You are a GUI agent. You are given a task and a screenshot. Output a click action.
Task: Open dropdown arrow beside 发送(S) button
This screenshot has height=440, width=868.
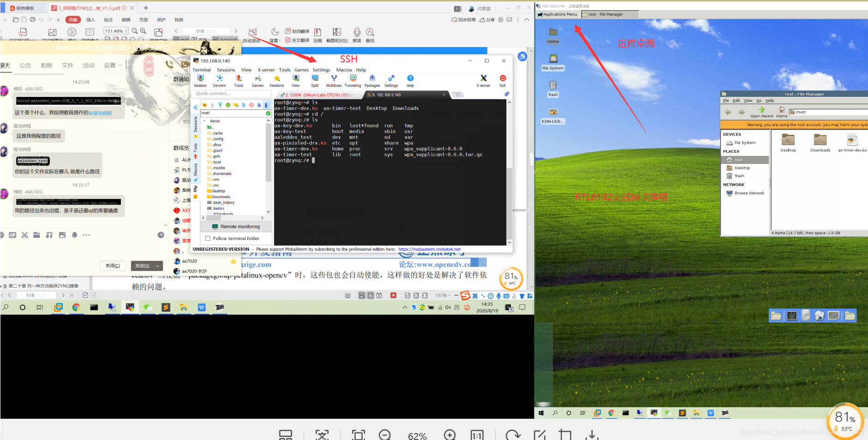158,265
